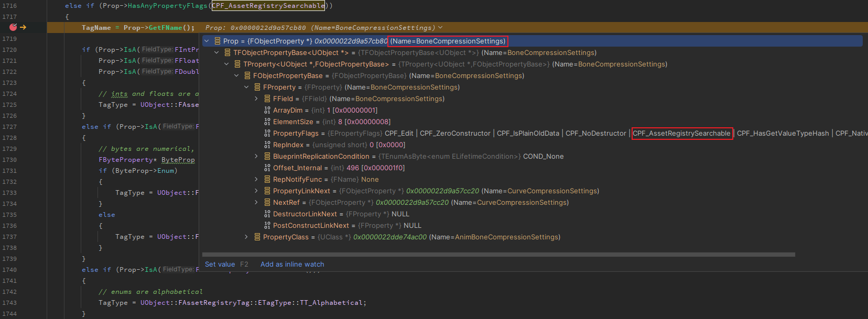Click the struct icon beside Prop root node
This screenshot has height=319, width=868.
tap(217, 41)
